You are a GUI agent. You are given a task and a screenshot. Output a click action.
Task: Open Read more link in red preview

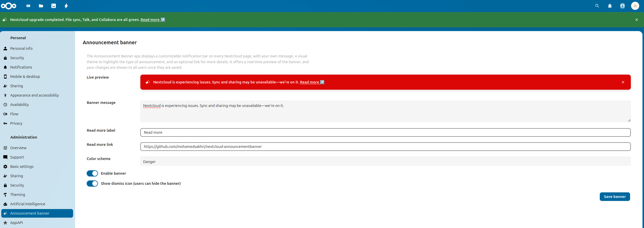(312, 82)
